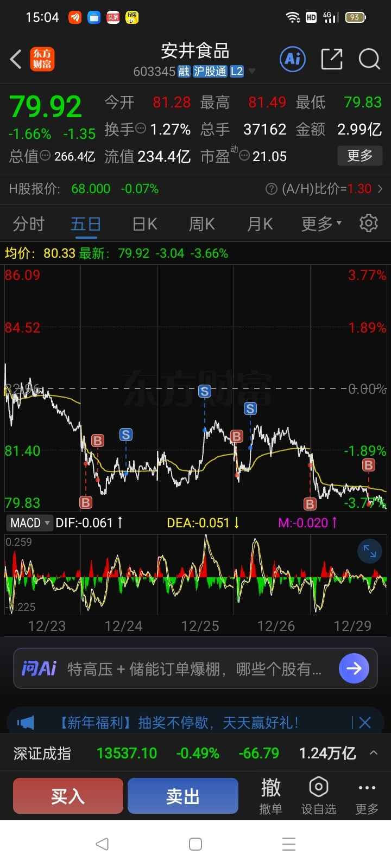Open chart settings gear icon
The width and height of the screenshot is (391, 868).
point(369,223)
